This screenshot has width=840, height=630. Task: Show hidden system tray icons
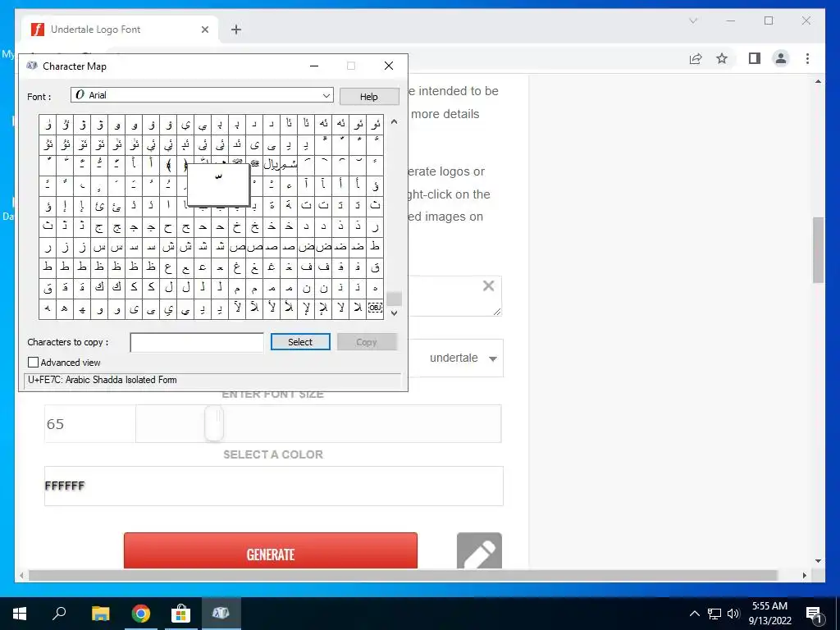coord(694,614)
